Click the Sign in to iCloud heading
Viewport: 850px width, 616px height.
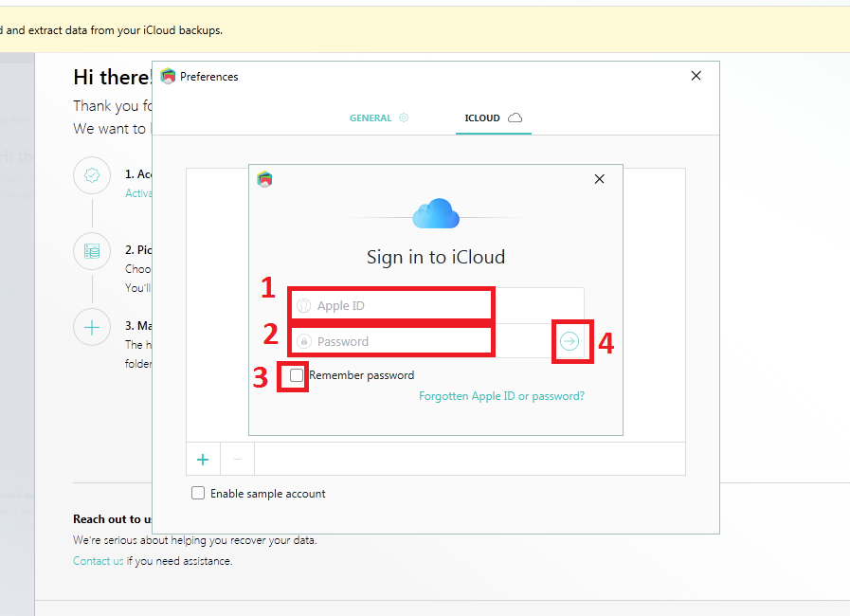[436, 257]
